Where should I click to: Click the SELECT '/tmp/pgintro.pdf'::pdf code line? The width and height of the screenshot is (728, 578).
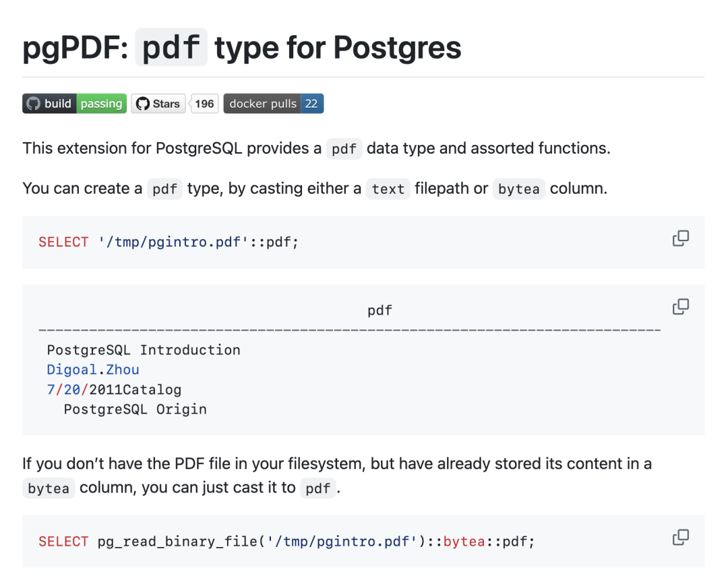[x=169, y=243]
